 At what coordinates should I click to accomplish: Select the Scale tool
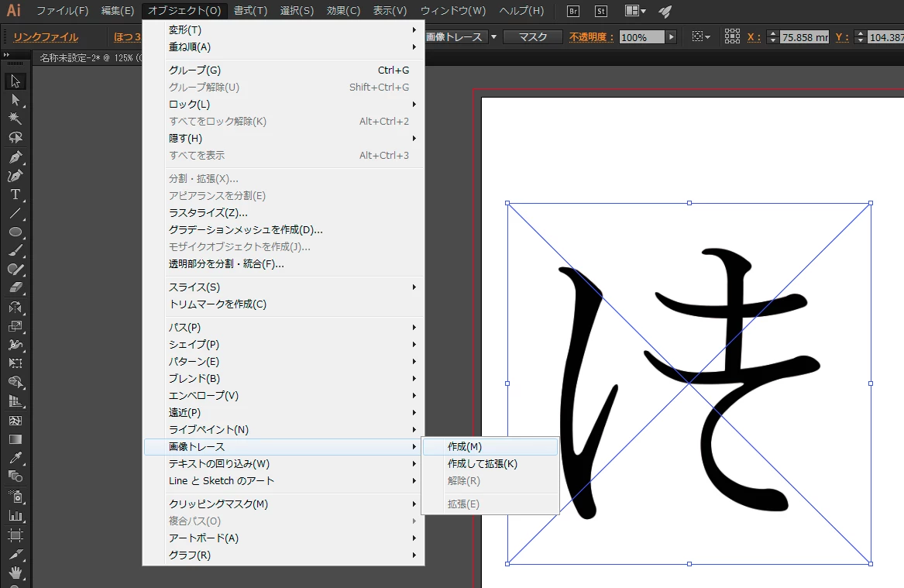tap(15, 326)
